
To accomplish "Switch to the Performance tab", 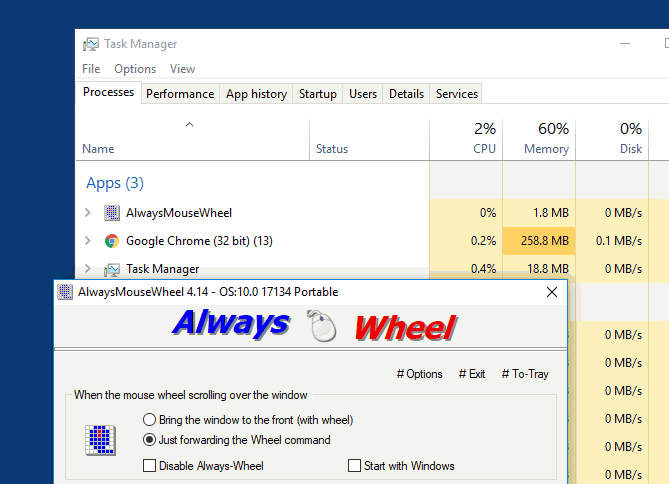I will [180, 94].
